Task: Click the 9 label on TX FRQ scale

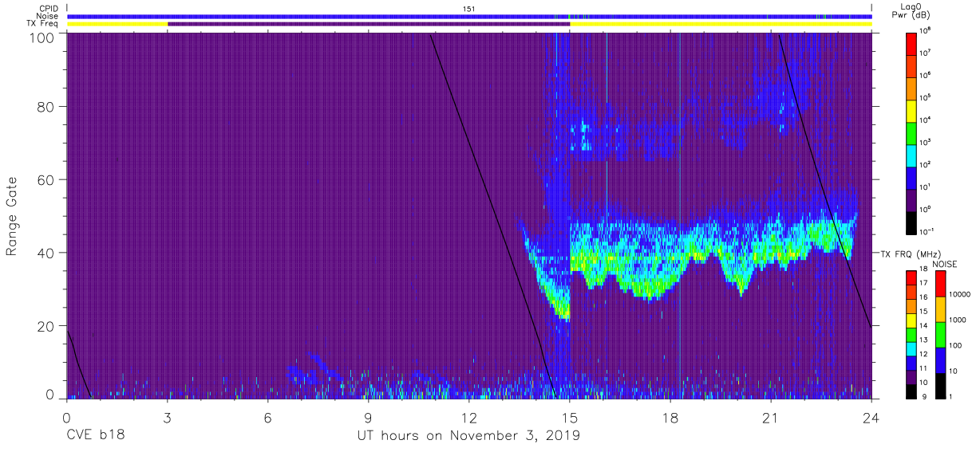Action: [x=923, y=396]
